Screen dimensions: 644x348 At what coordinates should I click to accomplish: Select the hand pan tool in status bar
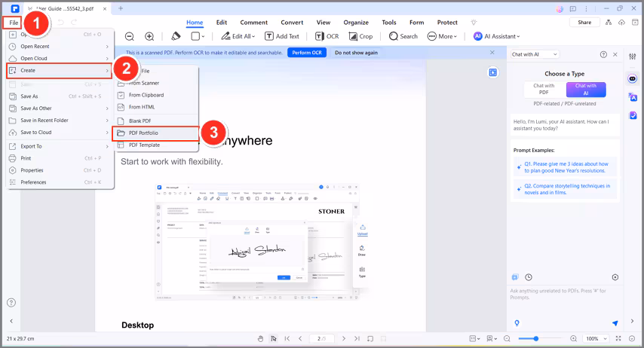(x=260, y=339)
